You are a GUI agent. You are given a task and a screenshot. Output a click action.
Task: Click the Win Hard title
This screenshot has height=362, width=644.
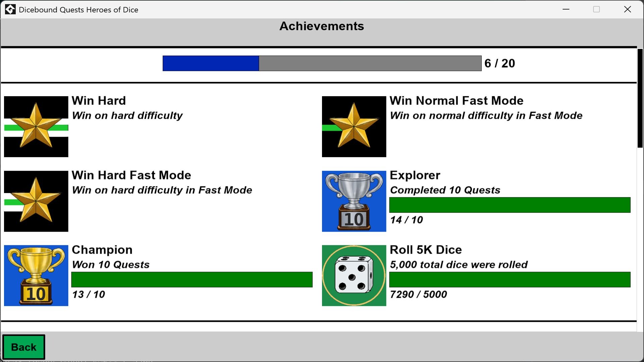pos(99,101)
